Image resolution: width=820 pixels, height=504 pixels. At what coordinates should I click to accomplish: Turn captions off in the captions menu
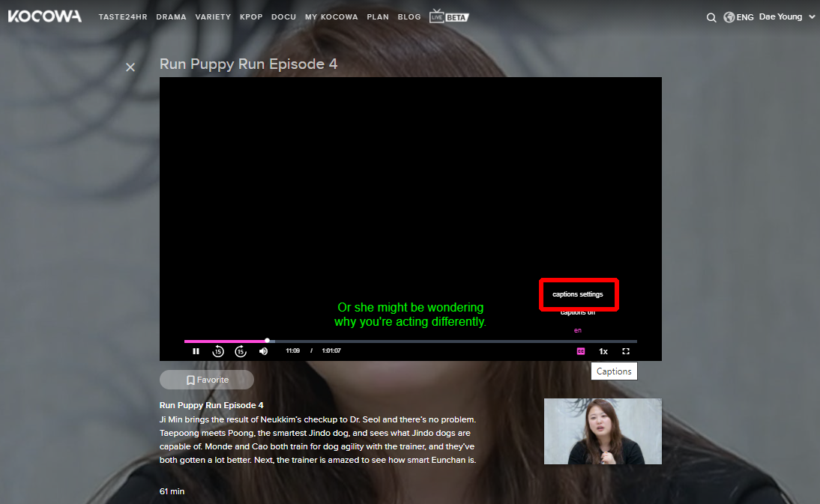tap(578, 313)
